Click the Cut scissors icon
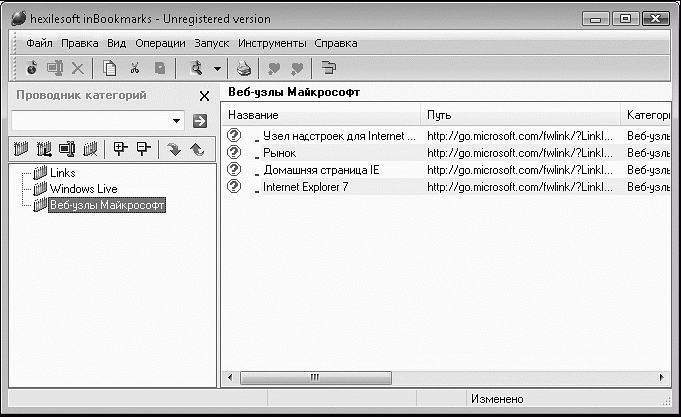Screen dimensions: 681x417 coord(134,68)
